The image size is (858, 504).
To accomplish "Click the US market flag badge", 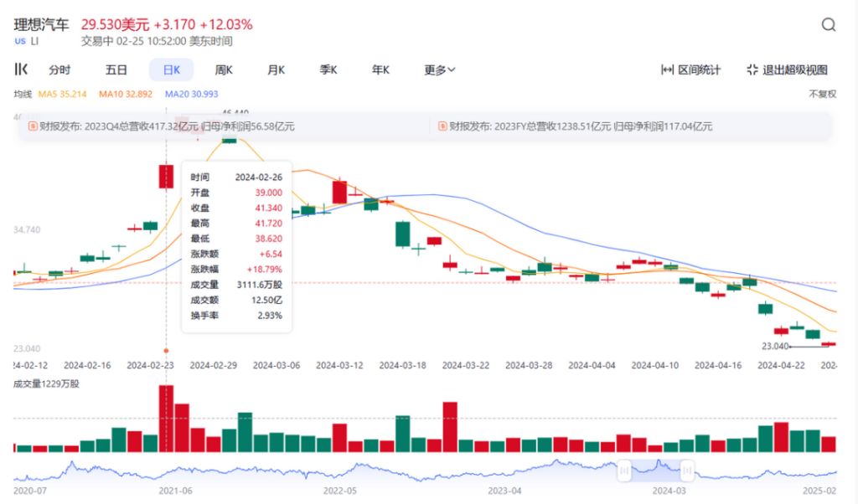I will pos(20,41).
